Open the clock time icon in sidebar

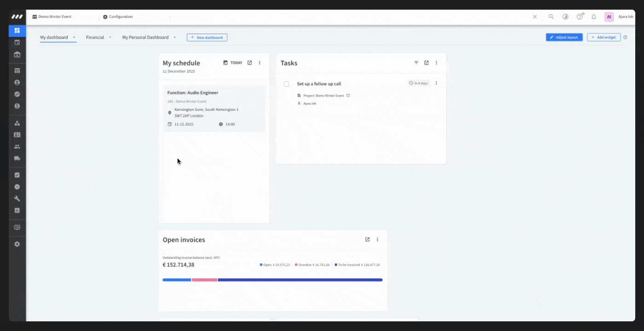tap(17, 187)
